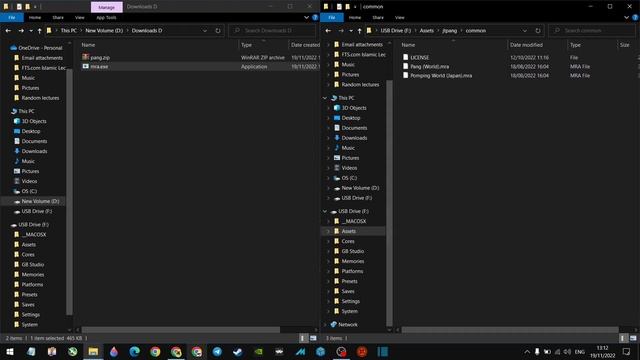Open Steam from taskbar
The width and height of the screenshot is (640, 360).
click(238, 351)
